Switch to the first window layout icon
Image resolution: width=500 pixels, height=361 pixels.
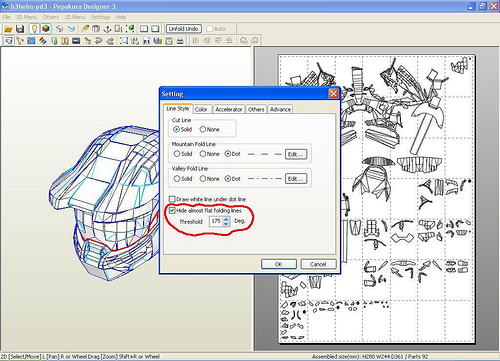click(144, 29)
